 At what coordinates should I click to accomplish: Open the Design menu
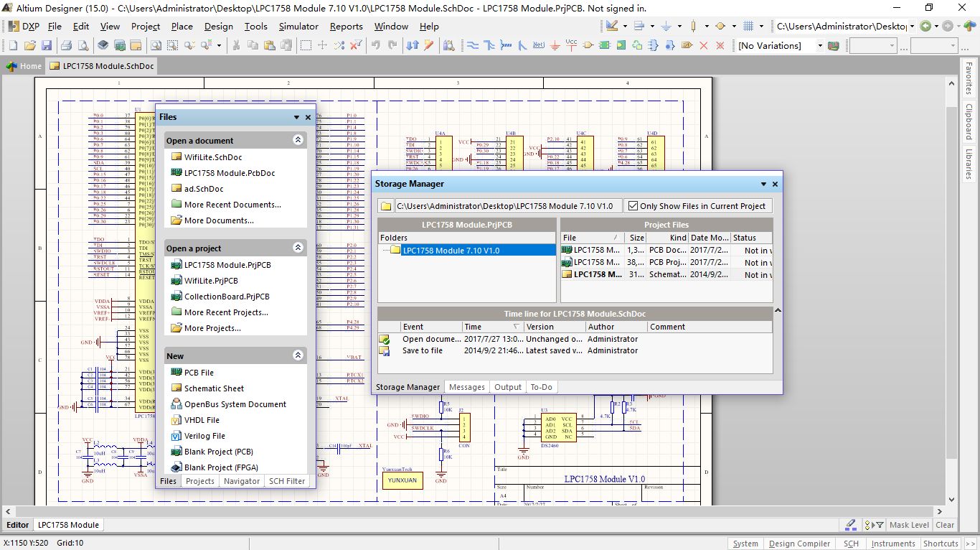(x=218, y=27)
